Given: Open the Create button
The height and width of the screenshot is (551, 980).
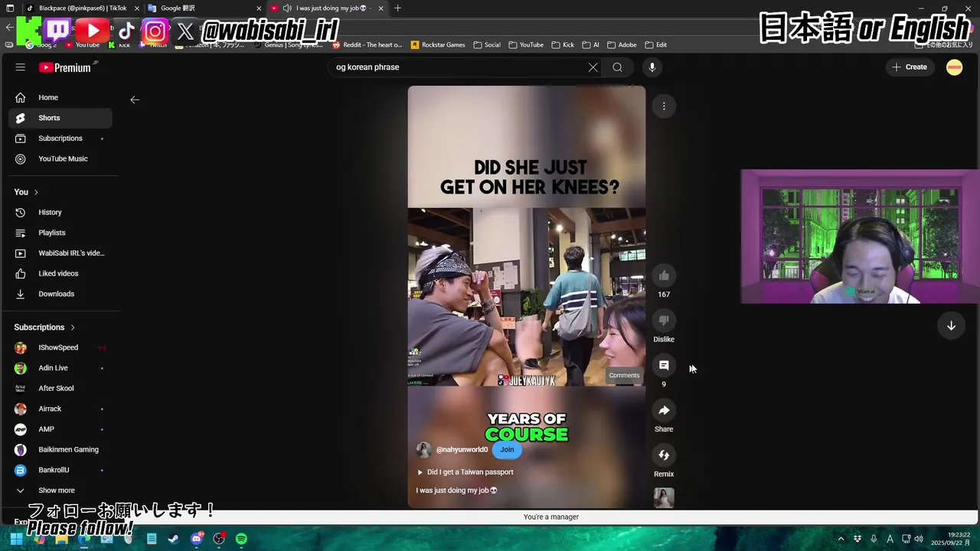Looking at the screenshot, I should point(910,67).
